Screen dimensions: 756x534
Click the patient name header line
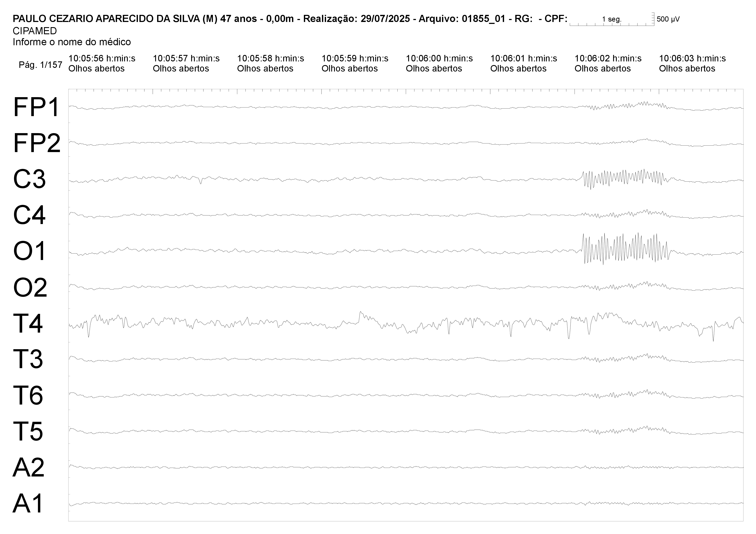pos(290,19)
